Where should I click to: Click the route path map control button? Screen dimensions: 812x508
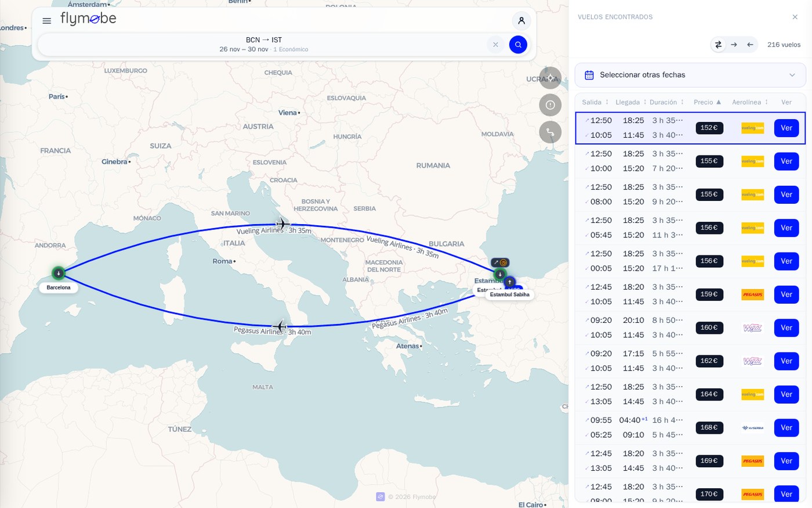(550, 132)
